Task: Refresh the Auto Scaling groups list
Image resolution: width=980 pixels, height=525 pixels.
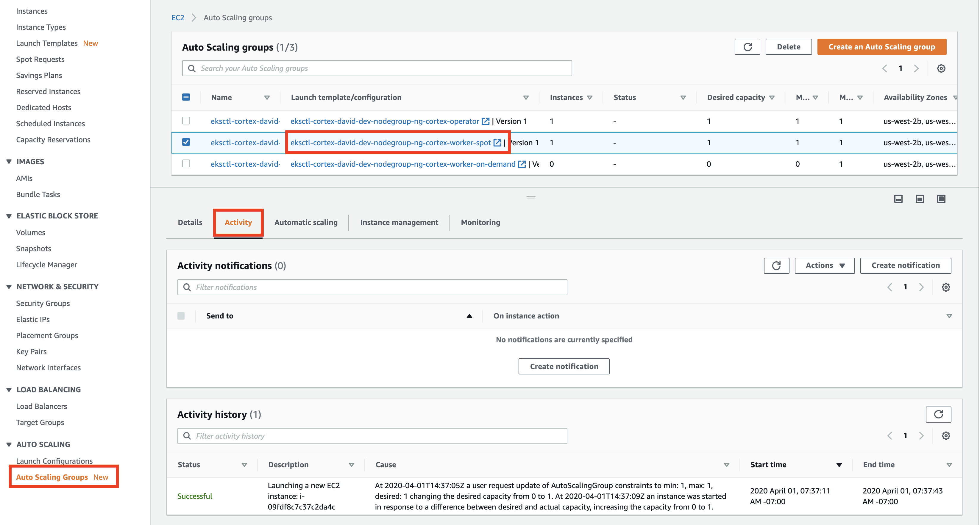Action: [747, 47]
